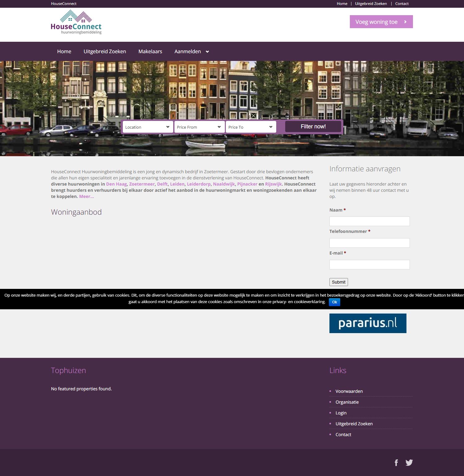Open the Price From dropdown
Image resolution: width=464 pixels, height=476 pixels.
tap(199, 127)
